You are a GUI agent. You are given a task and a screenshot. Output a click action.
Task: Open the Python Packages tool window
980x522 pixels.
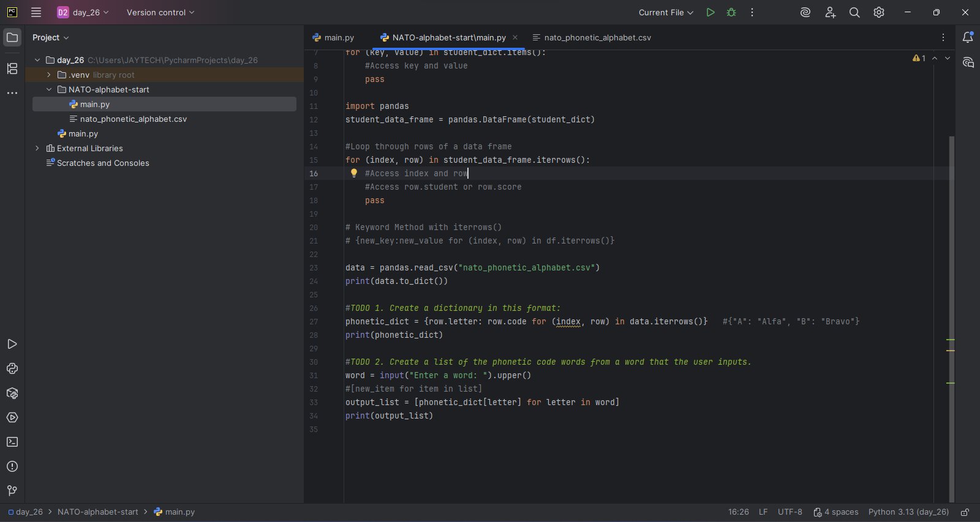pyautogui.click(x=12, y=393)
